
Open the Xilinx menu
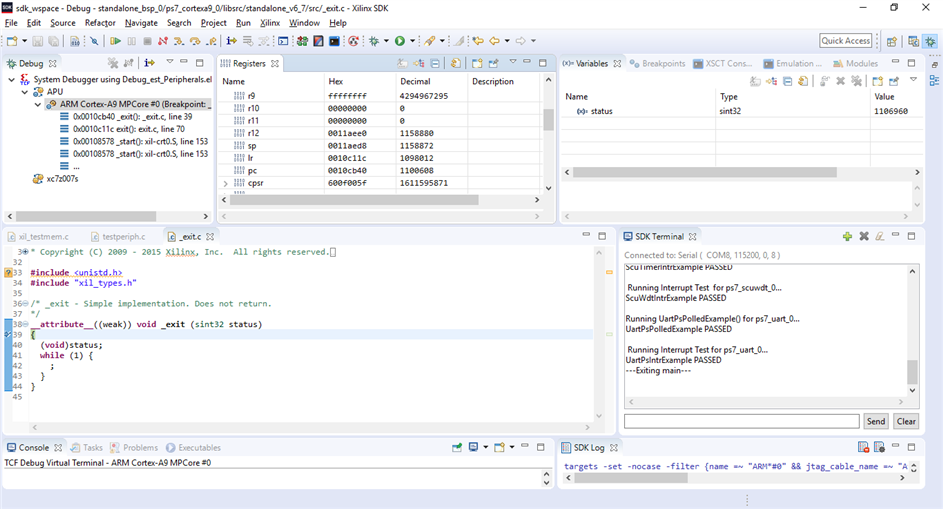[270, 22]
